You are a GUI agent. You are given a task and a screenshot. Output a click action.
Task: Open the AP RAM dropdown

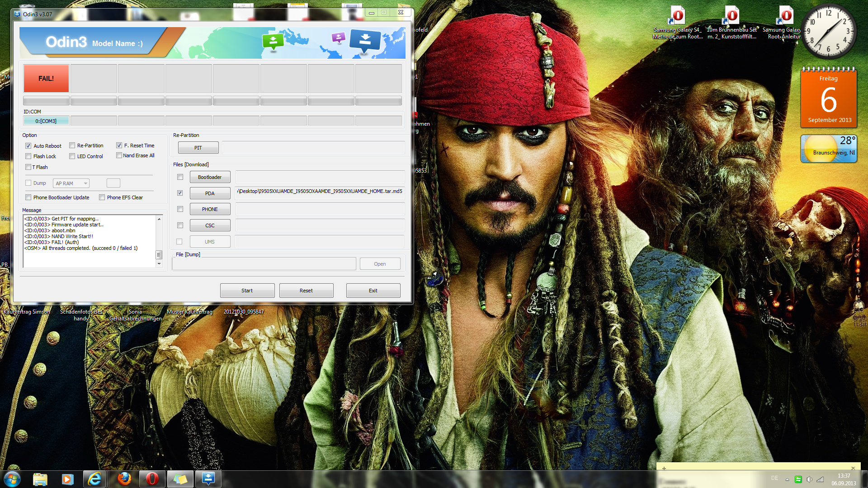pyautogui.click(x=71, y=183)
